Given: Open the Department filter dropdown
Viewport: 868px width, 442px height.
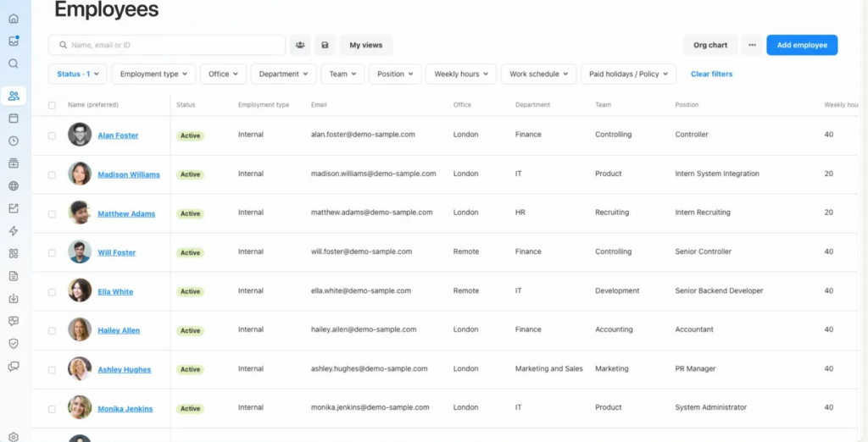Looking at the screenshot, I should [x=283, y=74].
